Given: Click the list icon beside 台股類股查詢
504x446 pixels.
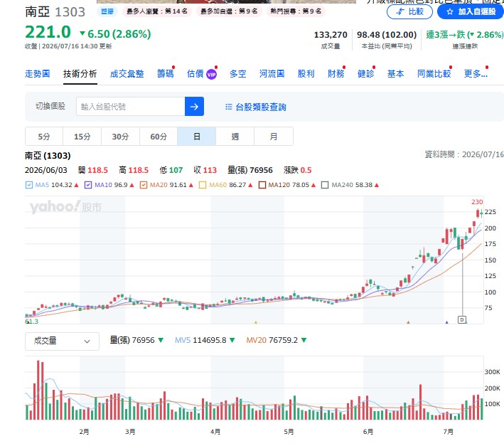Looking at the screenshot, I should [228, 107].
